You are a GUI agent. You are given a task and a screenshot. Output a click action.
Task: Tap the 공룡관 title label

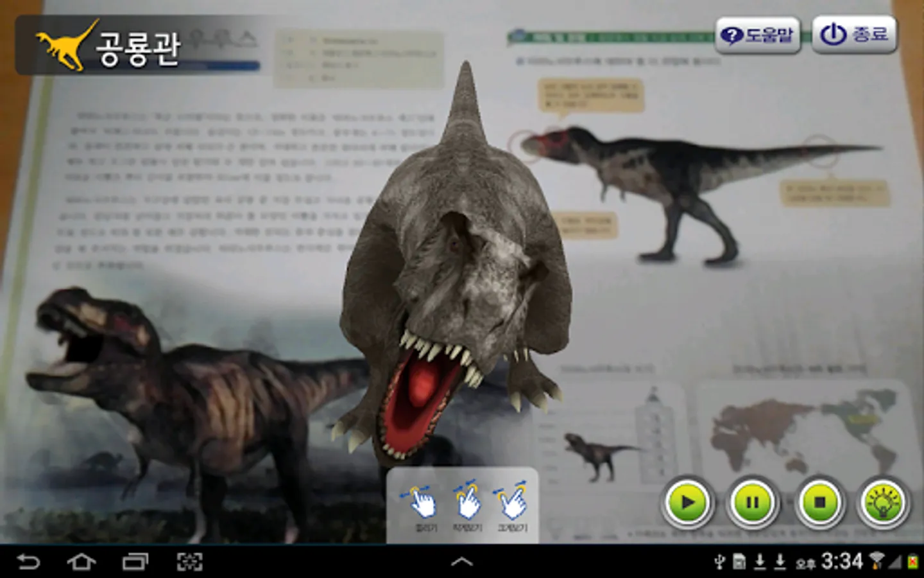138,49
